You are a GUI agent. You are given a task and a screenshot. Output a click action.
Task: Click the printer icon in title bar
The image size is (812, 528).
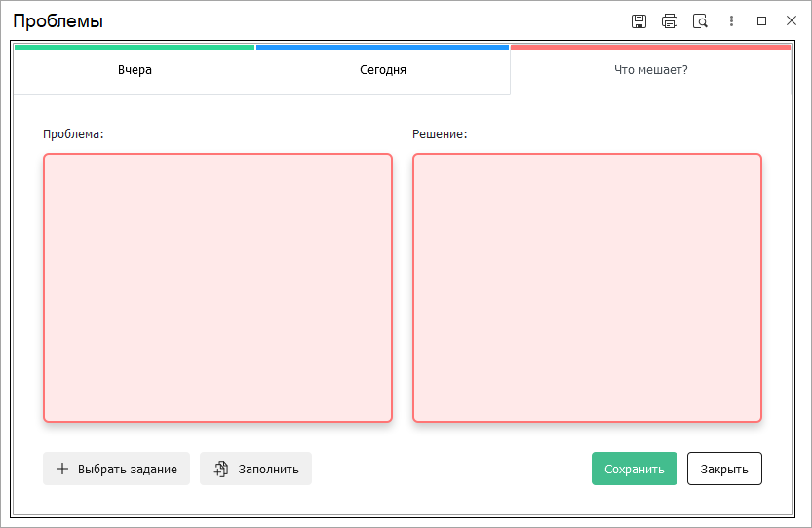[670, 21]
